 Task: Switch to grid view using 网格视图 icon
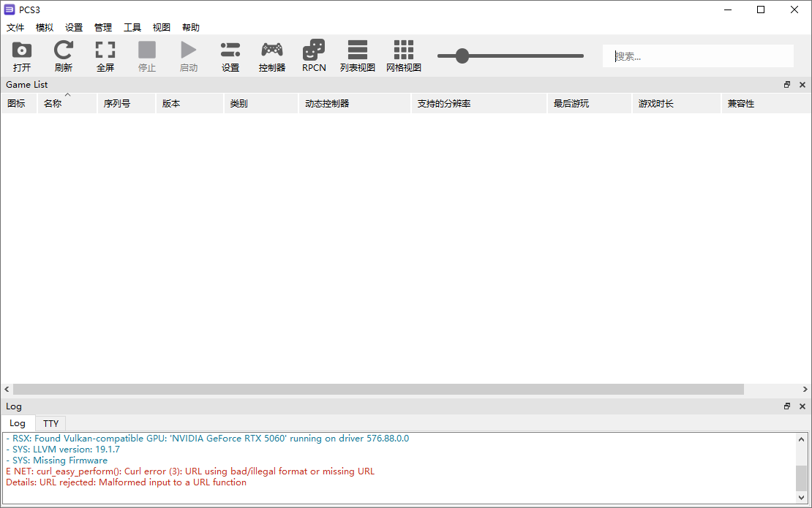coord(403,55)
